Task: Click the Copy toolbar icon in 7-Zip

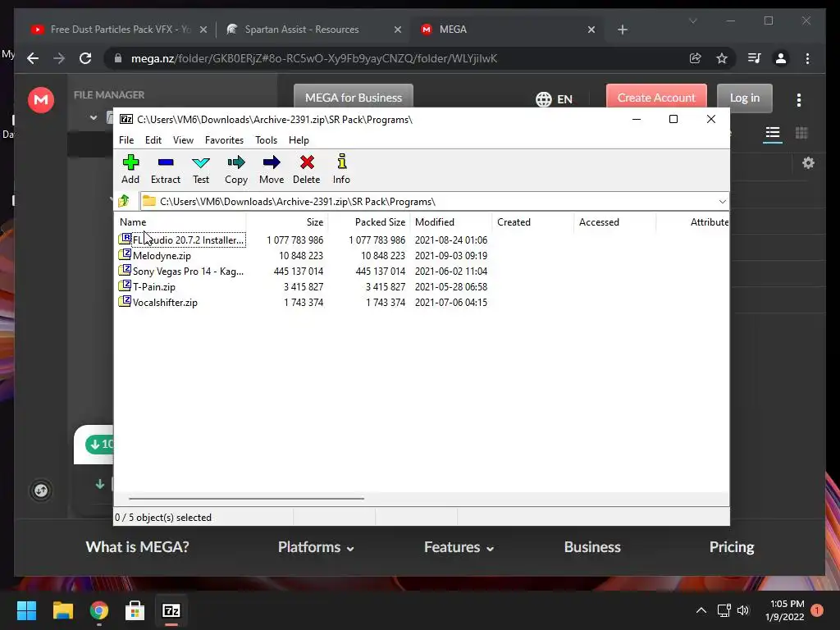Action: [236, 162]
